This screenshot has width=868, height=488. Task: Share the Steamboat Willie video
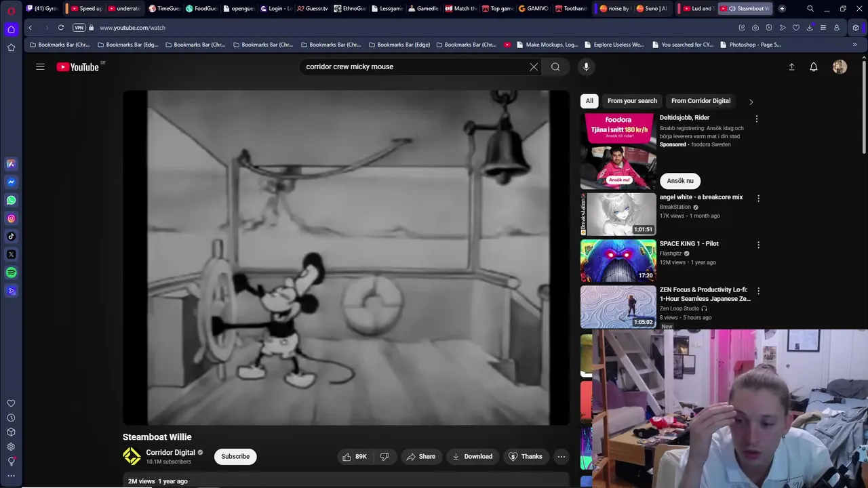(420, 456)
